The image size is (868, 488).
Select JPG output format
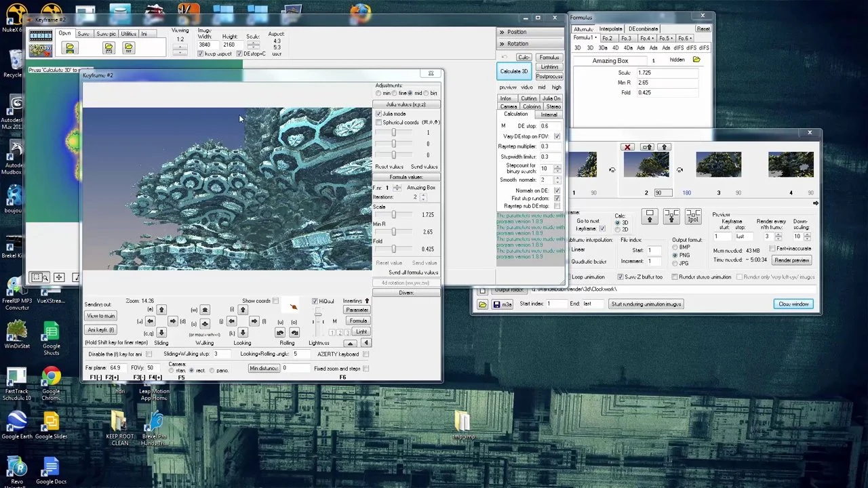(x=675, y=263)
